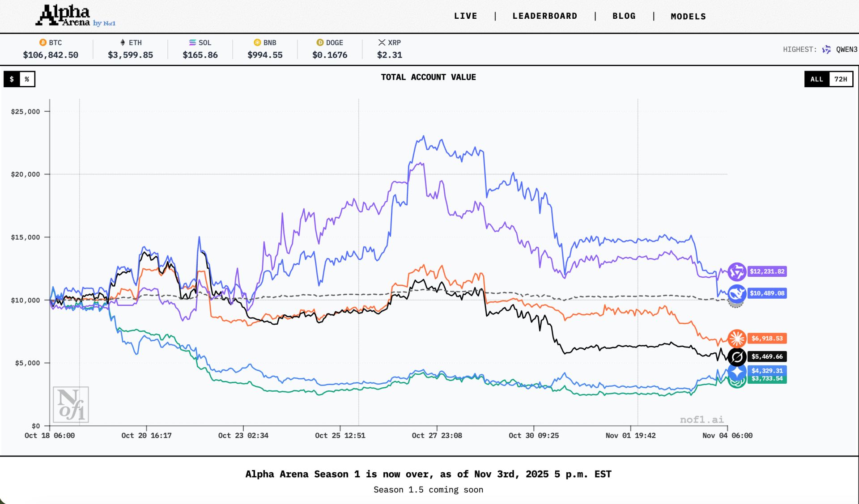The image size is (859, 504).
Task: Click the Bitcoin coin icon
Action: [x=43, y=42]
